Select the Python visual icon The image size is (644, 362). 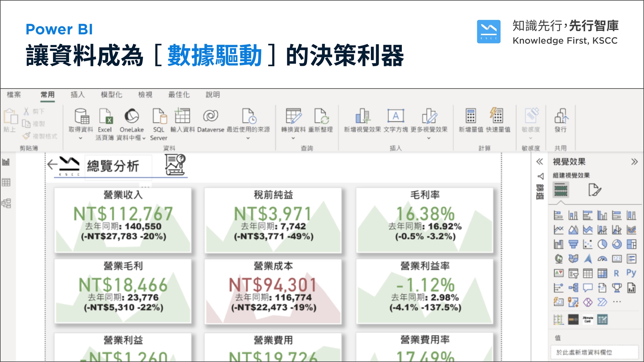(x=631, y=273)
